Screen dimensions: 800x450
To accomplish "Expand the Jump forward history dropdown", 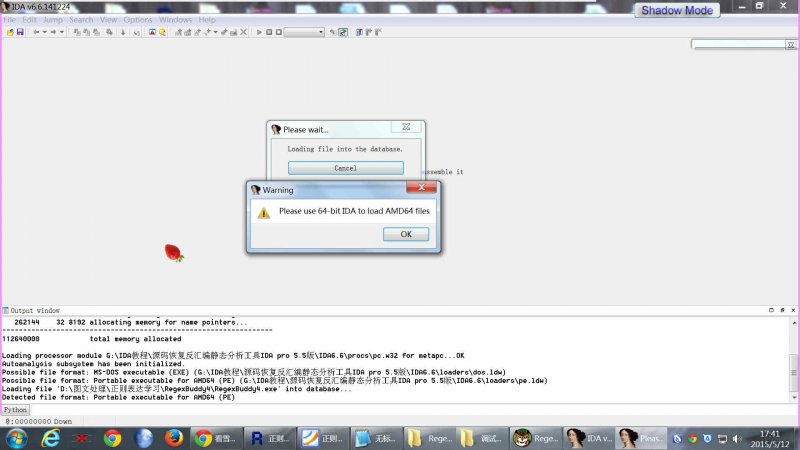I will coord(62,32).
